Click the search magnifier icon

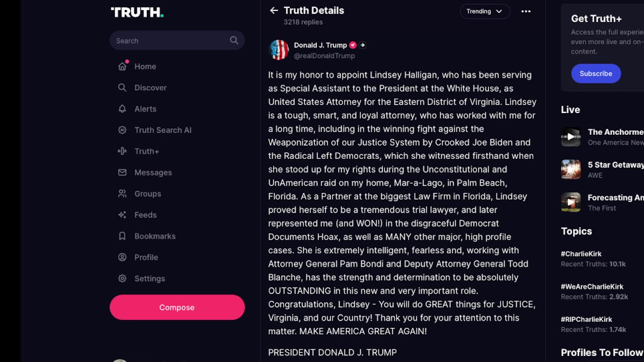[x=234, y=40]
